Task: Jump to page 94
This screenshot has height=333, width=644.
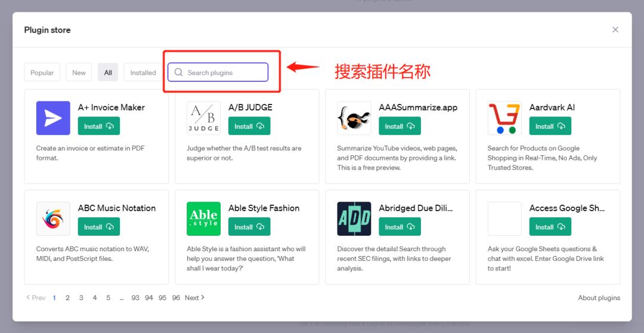Action: coord(149,298)
